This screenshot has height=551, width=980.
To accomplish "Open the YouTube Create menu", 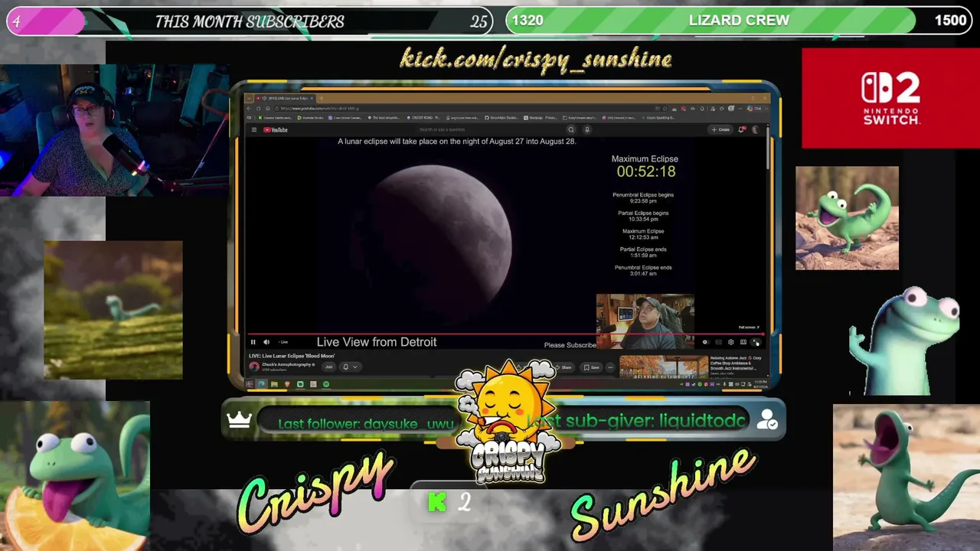I will 720,129.
